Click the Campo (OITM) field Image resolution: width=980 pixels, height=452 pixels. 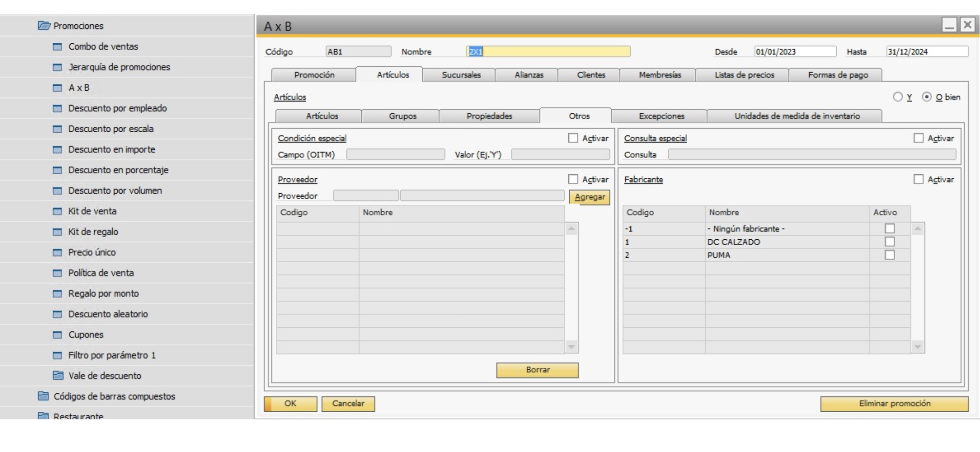point(395,154)
